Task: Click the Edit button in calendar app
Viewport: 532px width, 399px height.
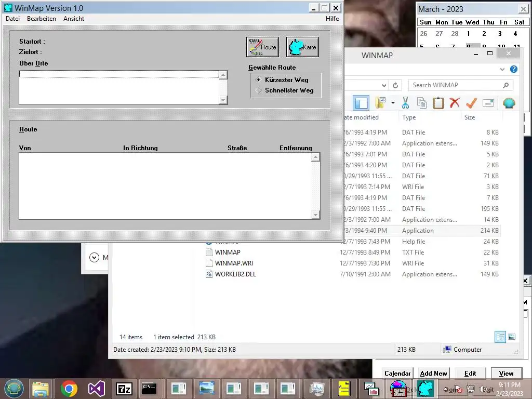Action: (470, 373)
